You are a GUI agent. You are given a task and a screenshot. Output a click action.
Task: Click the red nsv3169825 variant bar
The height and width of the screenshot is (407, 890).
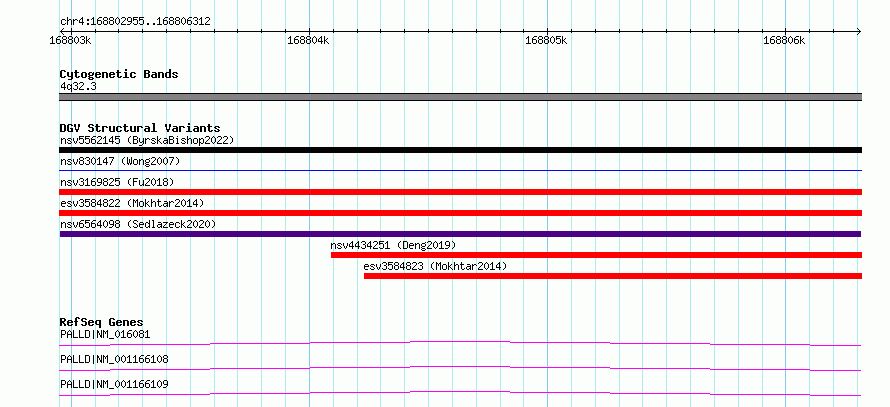click(x=460, y=192)
